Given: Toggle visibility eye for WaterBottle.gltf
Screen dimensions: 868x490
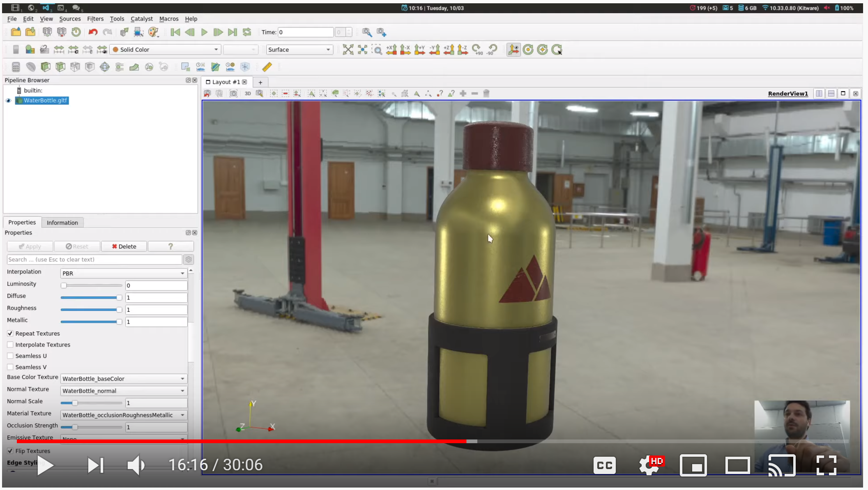Looking at the screenshot, I should (x=8, y=101).
